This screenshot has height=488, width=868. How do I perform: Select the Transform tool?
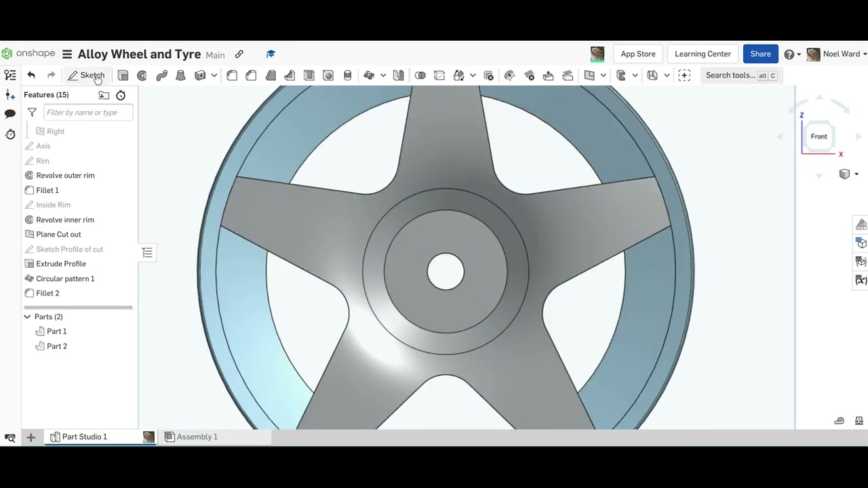point(458,75)
